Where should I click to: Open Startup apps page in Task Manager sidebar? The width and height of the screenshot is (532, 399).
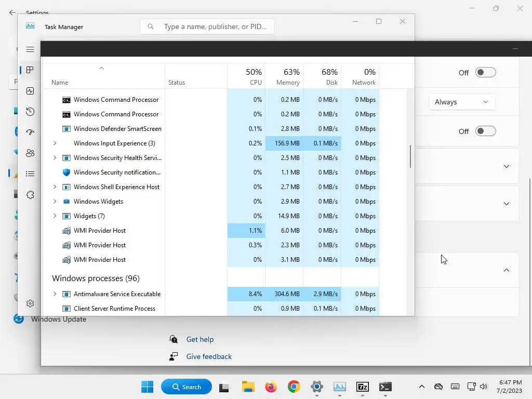(30, 132)
